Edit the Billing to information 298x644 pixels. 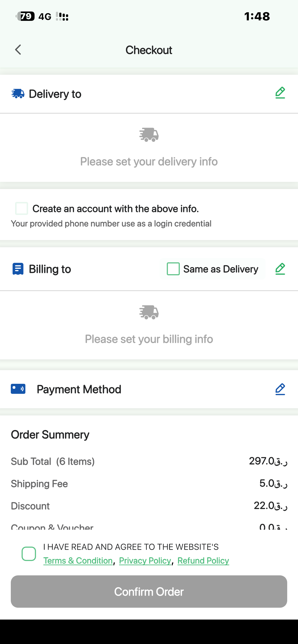tap(280, 269)
